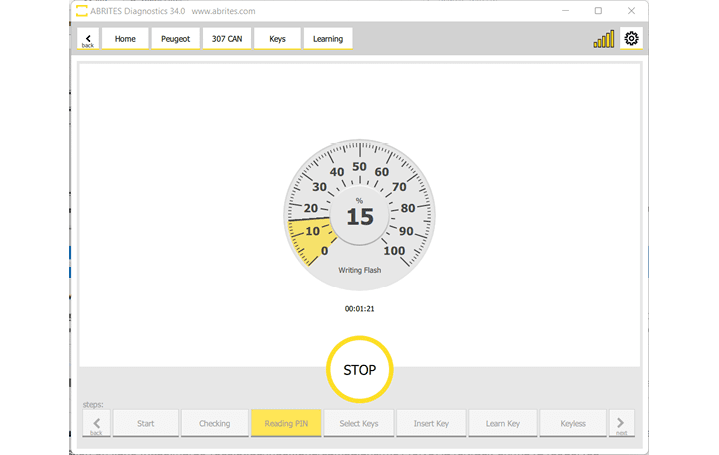719x455 pixels.
Task: Click the back arrow in top navigation
Action: pos(88,39)
